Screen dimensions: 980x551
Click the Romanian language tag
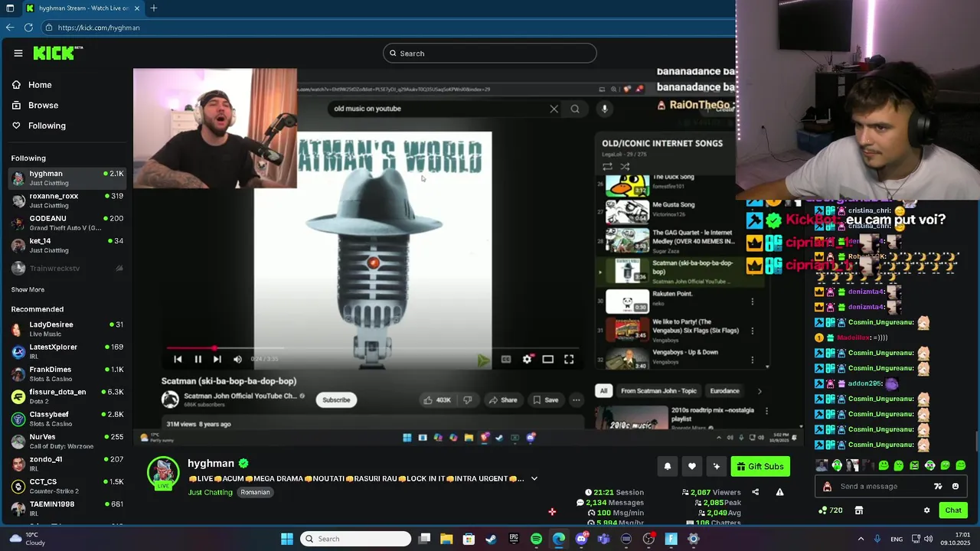coord(255,492)
